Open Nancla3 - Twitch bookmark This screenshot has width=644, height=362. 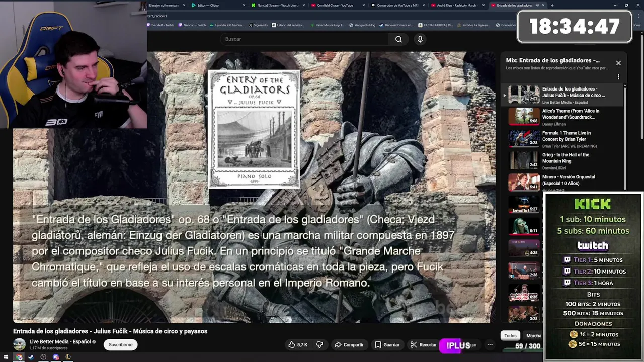pos(192,25)
